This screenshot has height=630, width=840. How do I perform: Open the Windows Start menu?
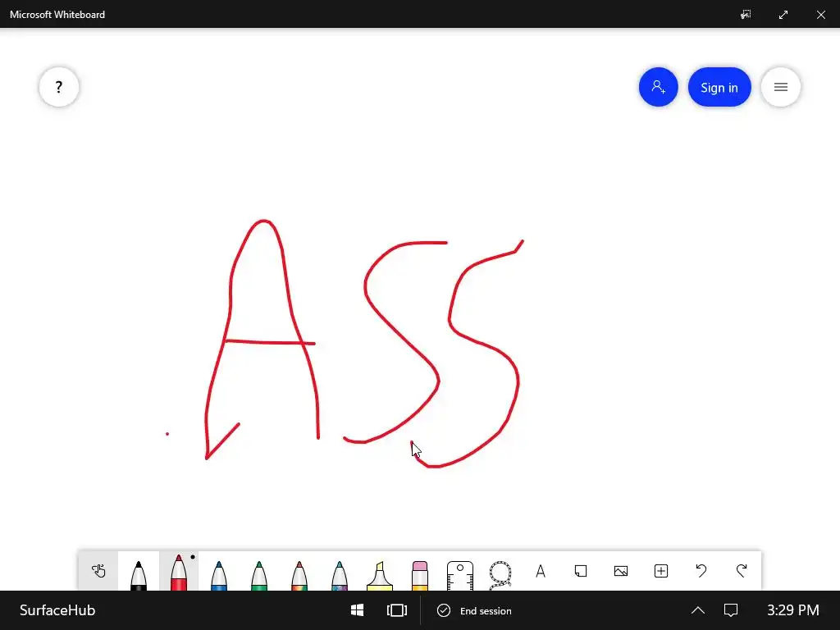[358, 610]
